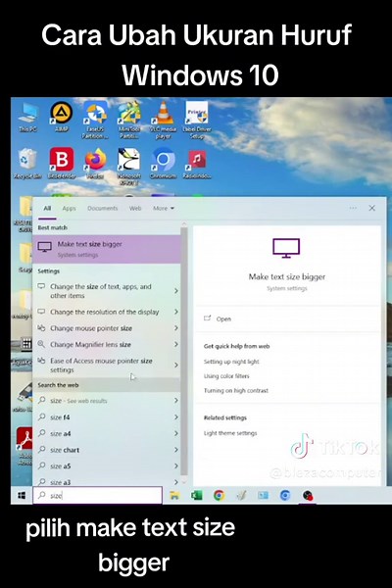Open Label Driver Setup desktop icon
The width and height of the screenshot is (392, 588).
(x=197, y=120)
